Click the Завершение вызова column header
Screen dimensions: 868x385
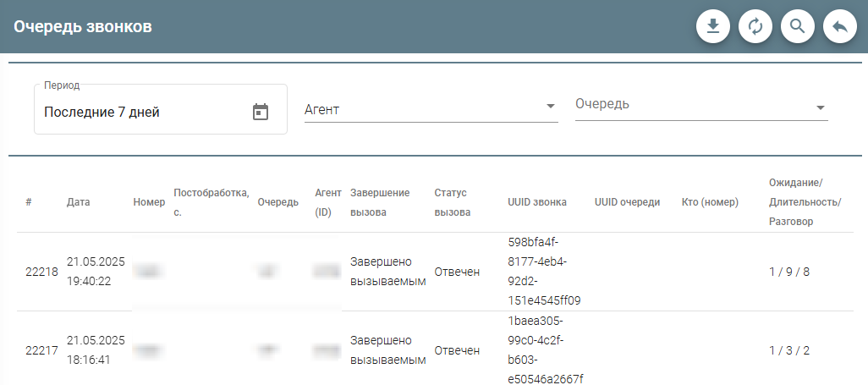coord(381,202)
